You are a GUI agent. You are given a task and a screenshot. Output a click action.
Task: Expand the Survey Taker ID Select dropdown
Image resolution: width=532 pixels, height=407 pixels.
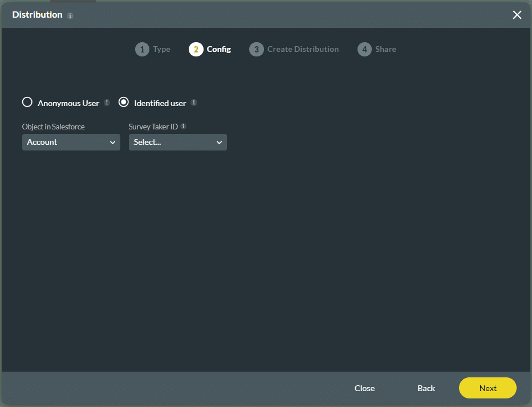pos(178,143)
